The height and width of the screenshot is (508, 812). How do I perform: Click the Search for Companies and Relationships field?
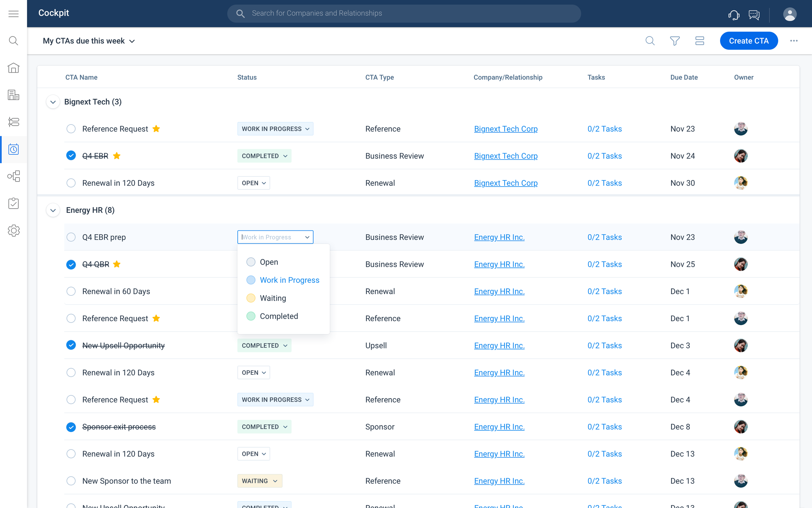pos(404,13)
